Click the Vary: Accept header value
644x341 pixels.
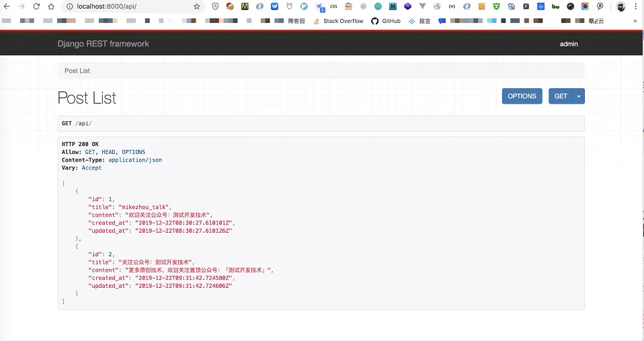91,167
